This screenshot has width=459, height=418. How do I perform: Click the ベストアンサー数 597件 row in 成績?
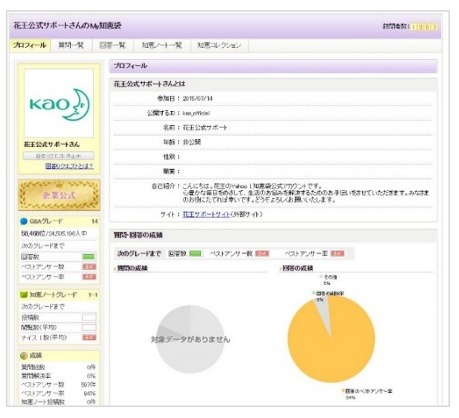[x=58, y=385]
